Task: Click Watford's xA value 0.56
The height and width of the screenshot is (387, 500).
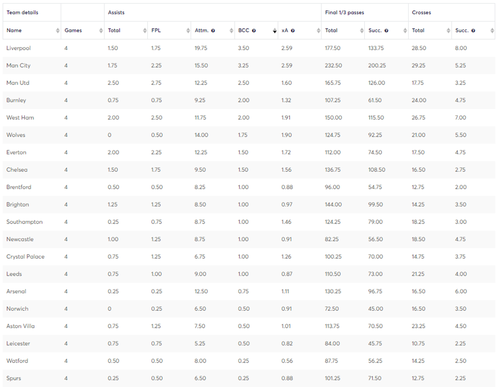Action: [286, 361]
